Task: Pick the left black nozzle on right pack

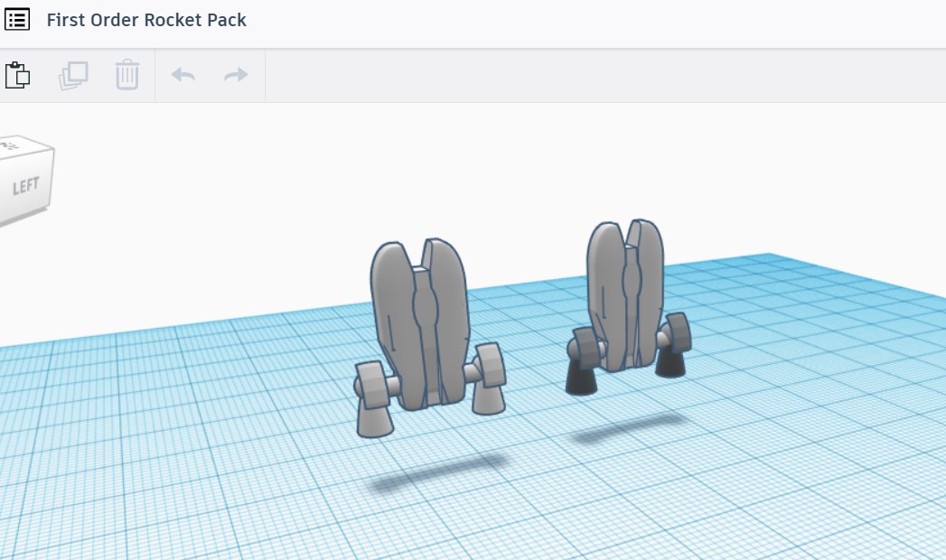Action: [581, 380]
